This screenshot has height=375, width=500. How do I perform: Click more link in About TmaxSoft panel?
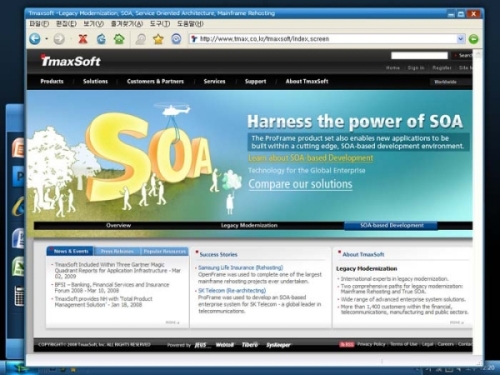(456, 322)
